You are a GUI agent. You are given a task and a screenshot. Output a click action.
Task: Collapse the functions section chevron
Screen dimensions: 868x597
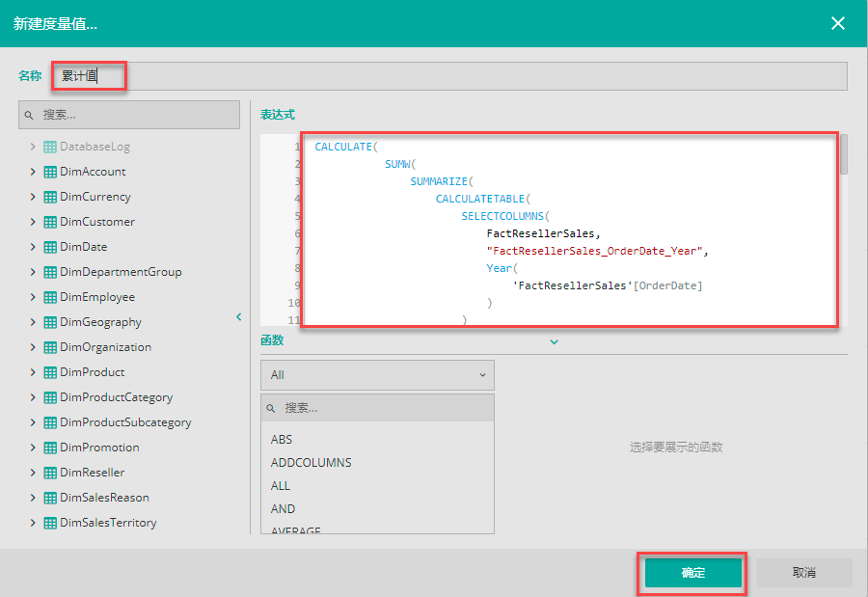pos(555,341)
